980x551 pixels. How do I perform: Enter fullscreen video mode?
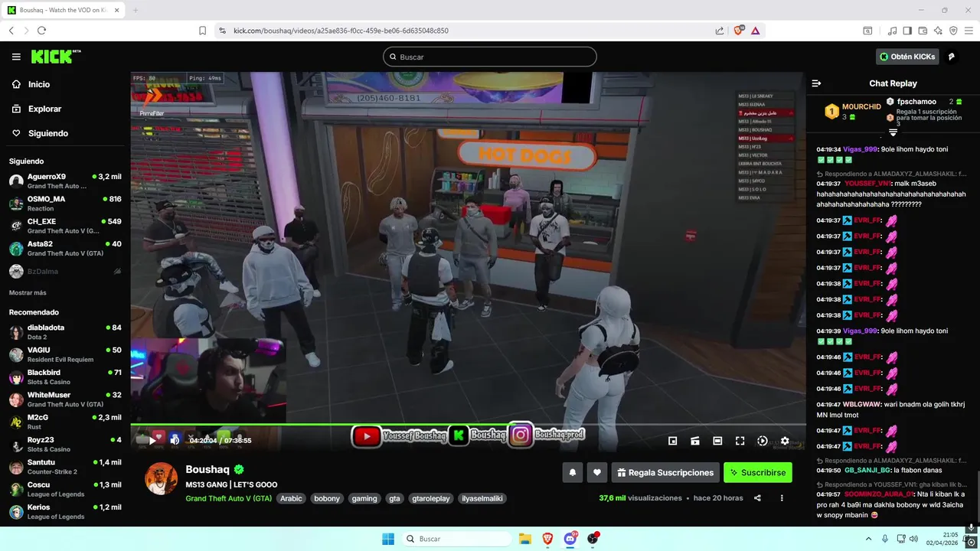tap(740, 441)
